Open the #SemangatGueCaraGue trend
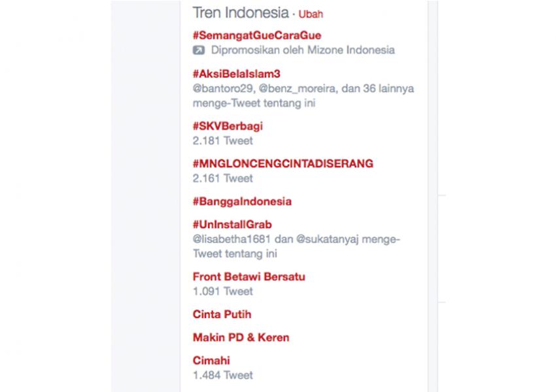The width and height of the screenshot is (556, 392). (x=257, y=35)
